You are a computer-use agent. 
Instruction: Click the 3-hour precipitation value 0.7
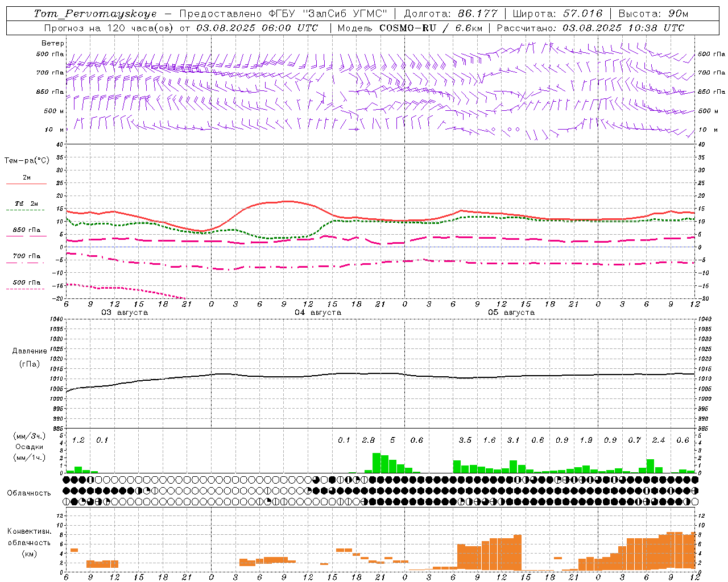pyautogui.click(x=634, y=440)
